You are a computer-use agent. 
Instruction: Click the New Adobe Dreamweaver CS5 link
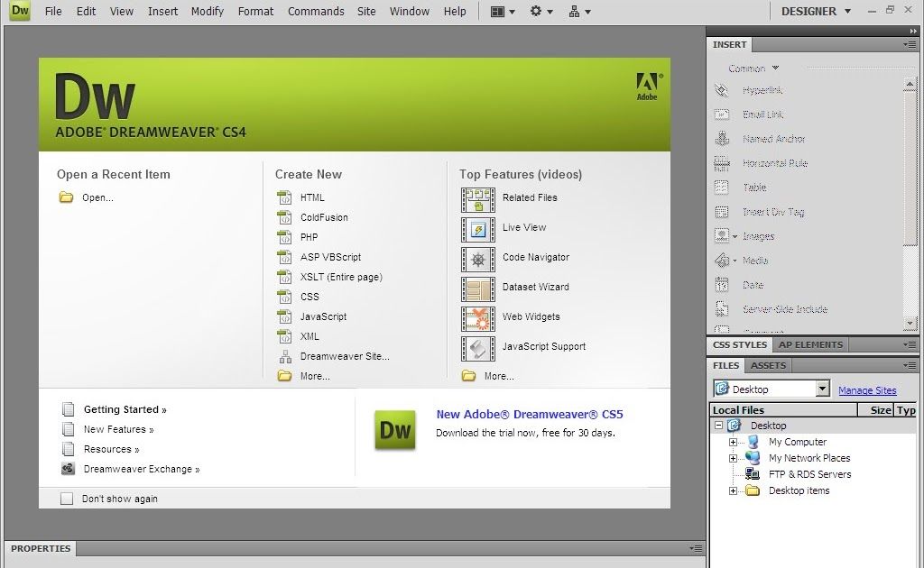[529, 414]
